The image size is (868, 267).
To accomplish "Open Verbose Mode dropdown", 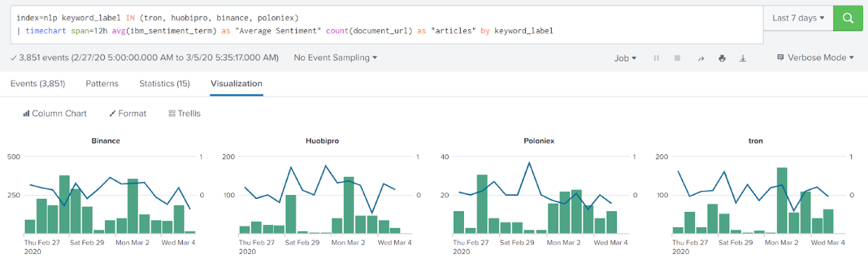I will (815, 58).
